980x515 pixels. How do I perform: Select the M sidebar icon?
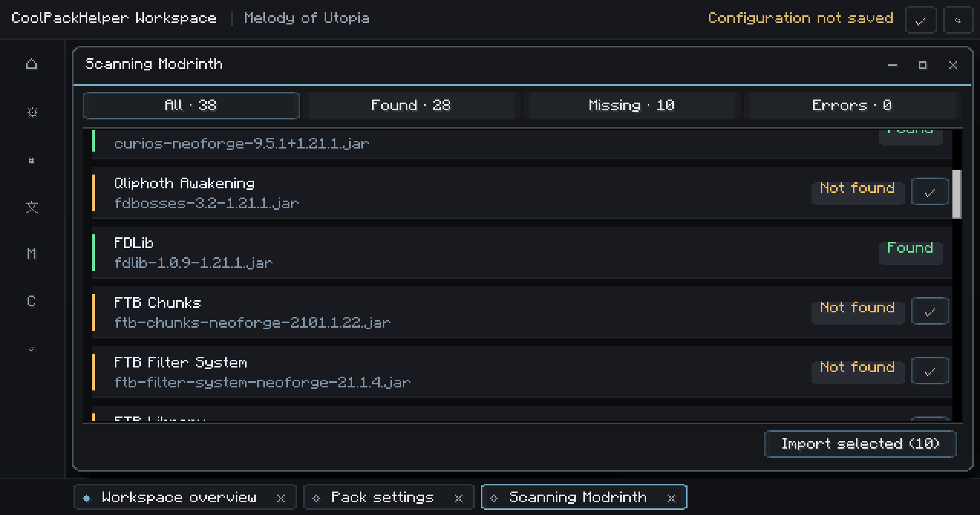(32, 254)
